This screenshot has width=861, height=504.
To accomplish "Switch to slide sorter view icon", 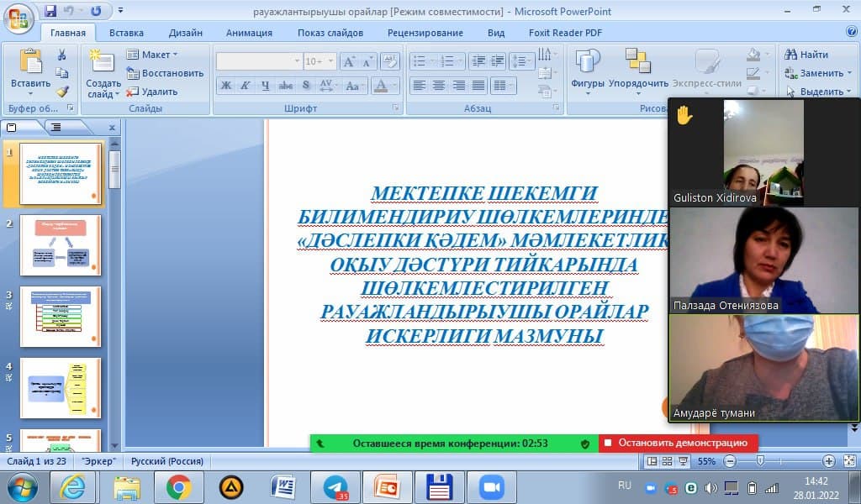I will [667, 461].
